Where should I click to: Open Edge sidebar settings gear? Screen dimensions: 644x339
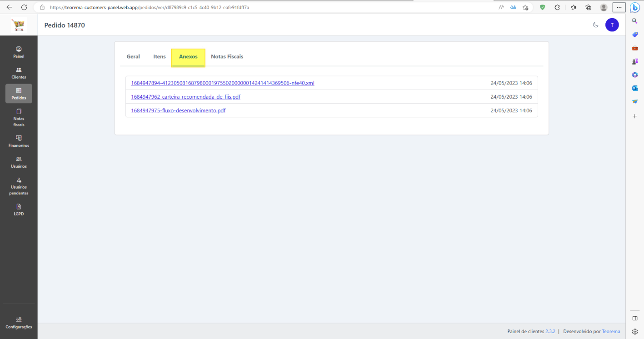click(635, 331)
